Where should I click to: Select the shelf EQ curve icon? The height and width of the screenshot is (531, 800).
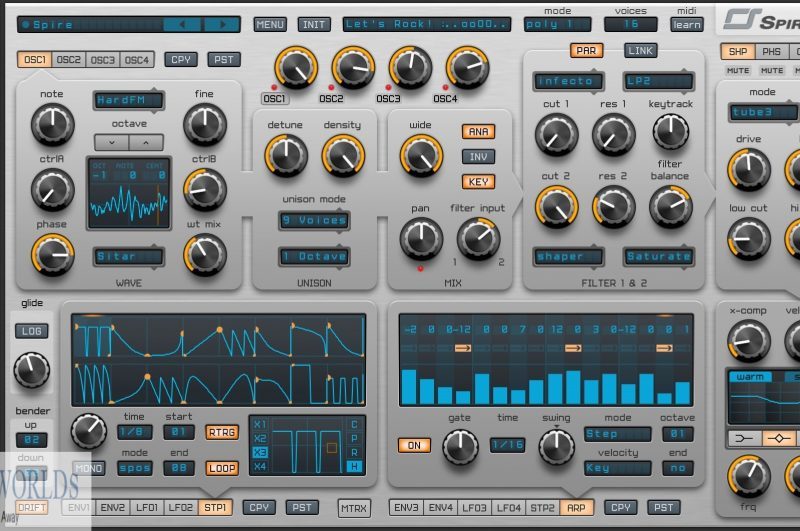744,438
